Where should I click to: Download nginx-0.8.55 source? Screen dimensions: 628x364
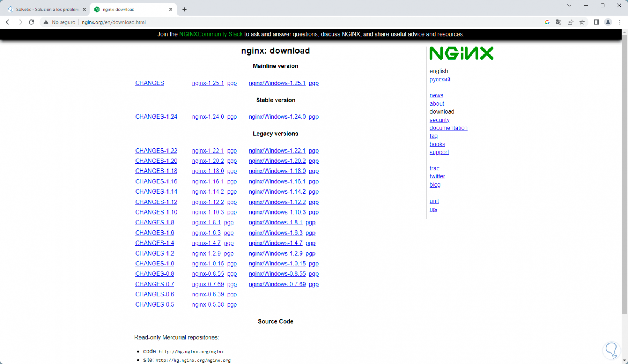(208, 274)
